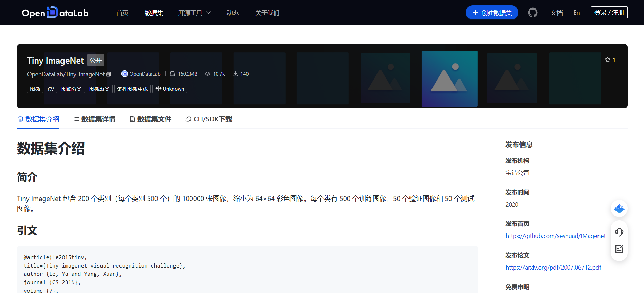Switch to 数据集文件 tab

coord(151,119)
